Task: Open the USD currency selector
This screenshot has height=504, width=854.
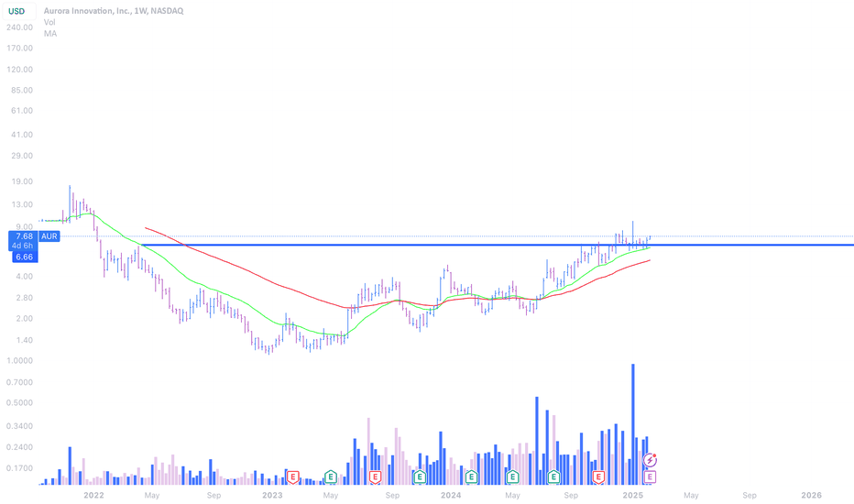Action: coord(19,11)
